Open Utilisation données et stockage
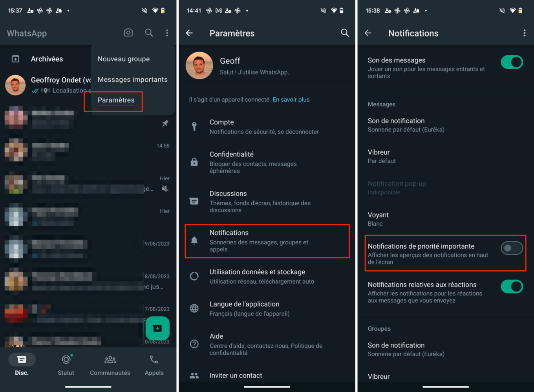This screenshot has height=392, width=534. [267, 276]
